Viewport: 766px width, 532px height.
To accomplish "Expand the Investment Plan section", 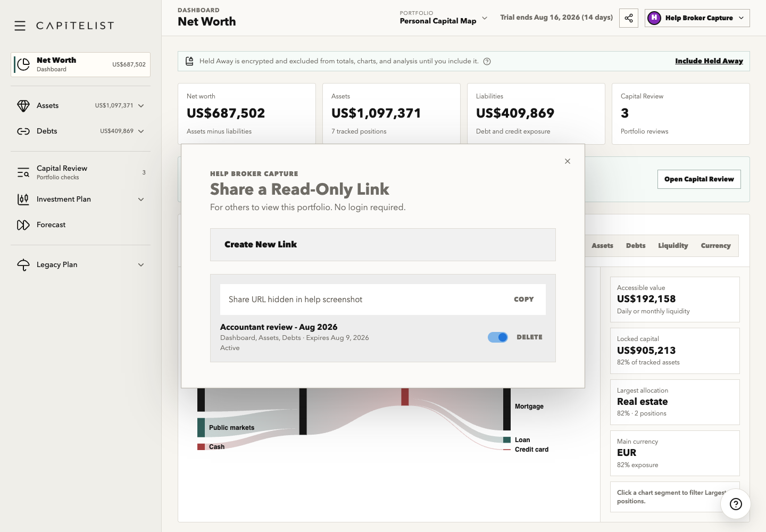I will (x=141, y=199).
